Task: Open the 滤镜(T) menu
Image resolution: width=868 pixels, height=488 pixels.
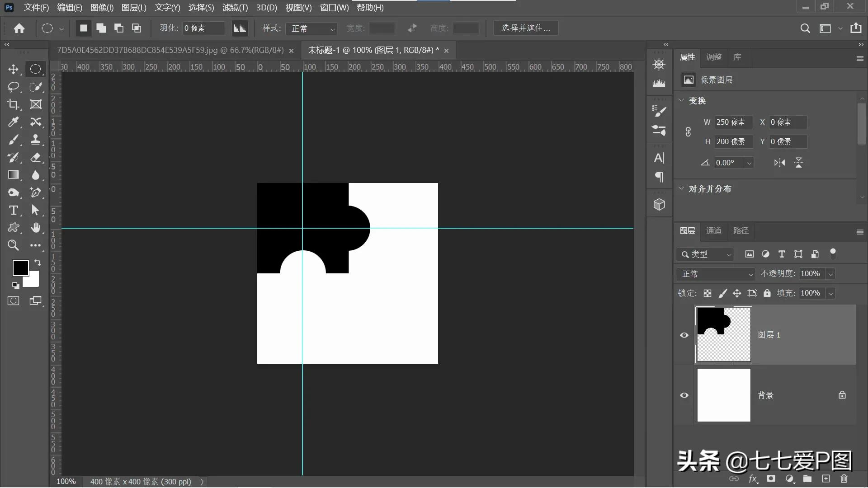Action: click(x=235, y=8)
